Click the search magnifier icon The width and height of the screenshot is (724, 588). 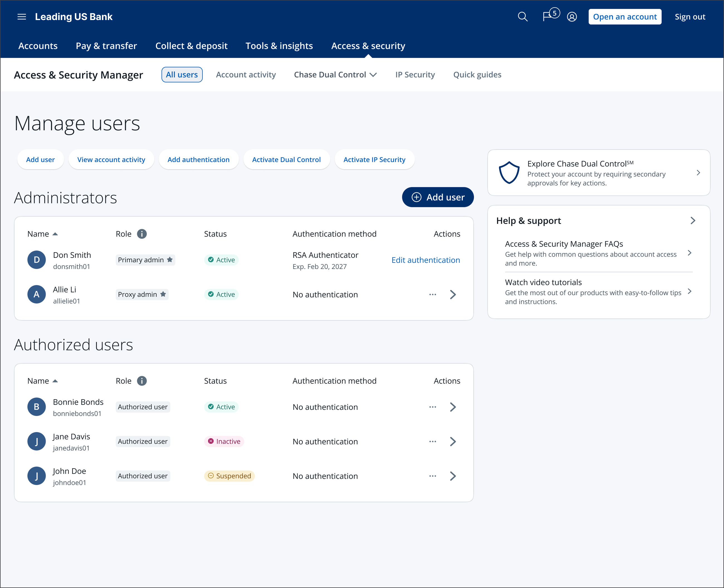[522, 17]
